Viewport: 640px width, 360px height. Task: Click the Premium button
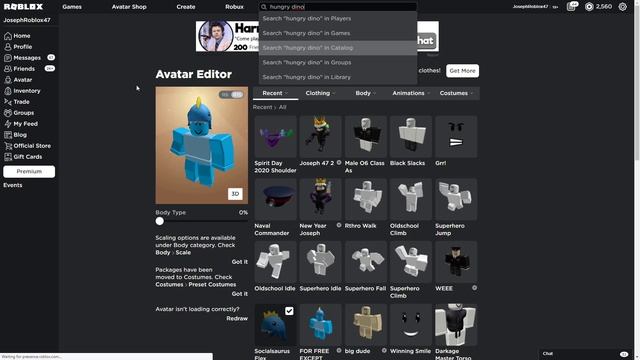[x=29, y=171]
